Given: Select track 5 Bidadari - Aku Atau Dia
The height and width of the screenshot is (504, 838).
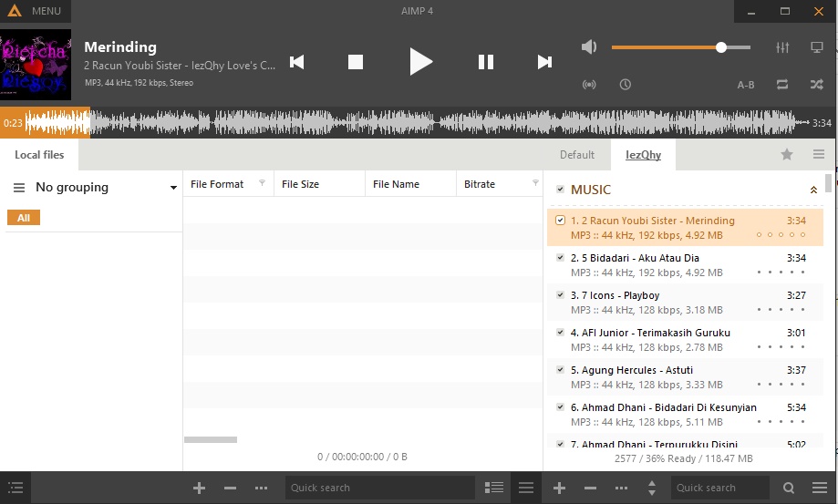Looking at the screenshot, I should (685, 265).
